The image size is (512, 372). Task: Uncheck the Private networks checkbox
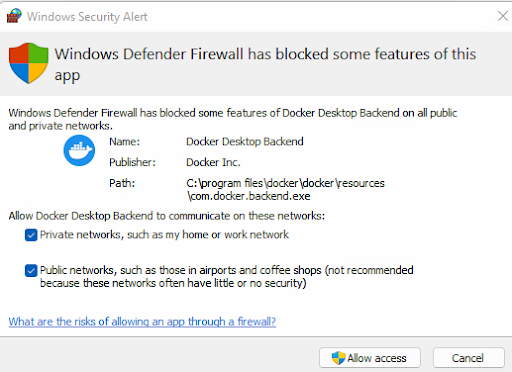31,235
